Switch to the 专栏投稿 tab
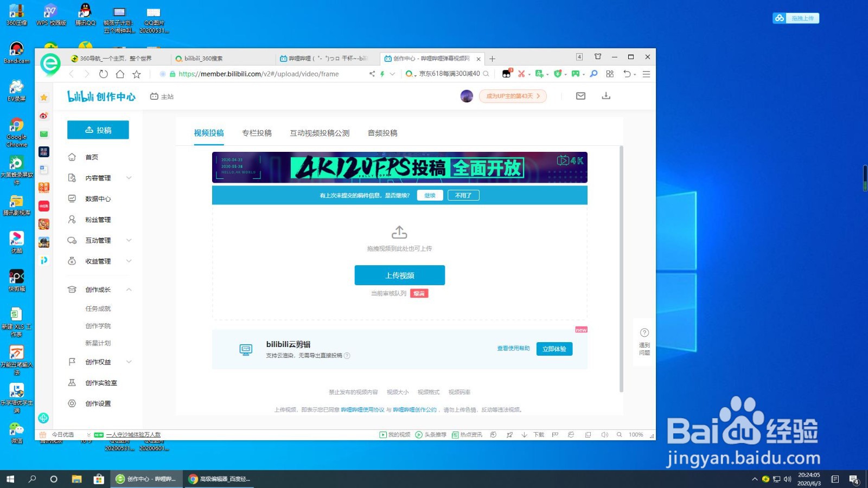The width and height of the screenshot is (868, 488). pyautogui.click(x=257, y=133)
